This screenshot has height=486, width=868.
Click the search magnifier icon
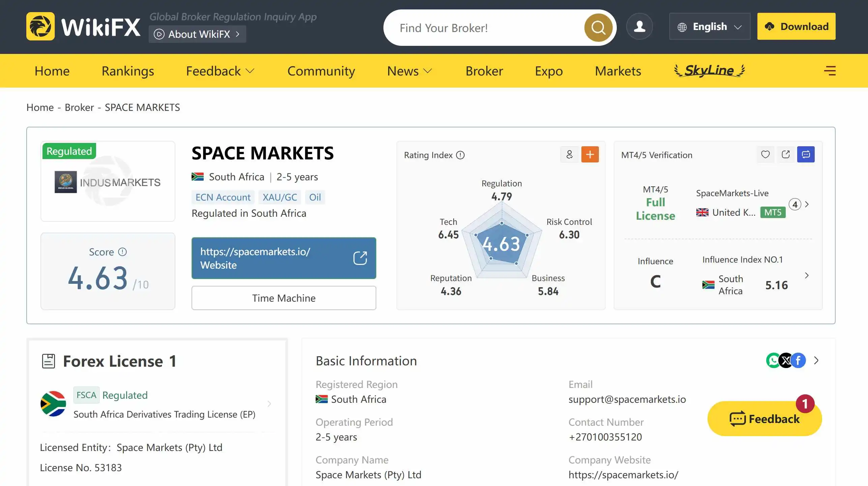point(598,28)
